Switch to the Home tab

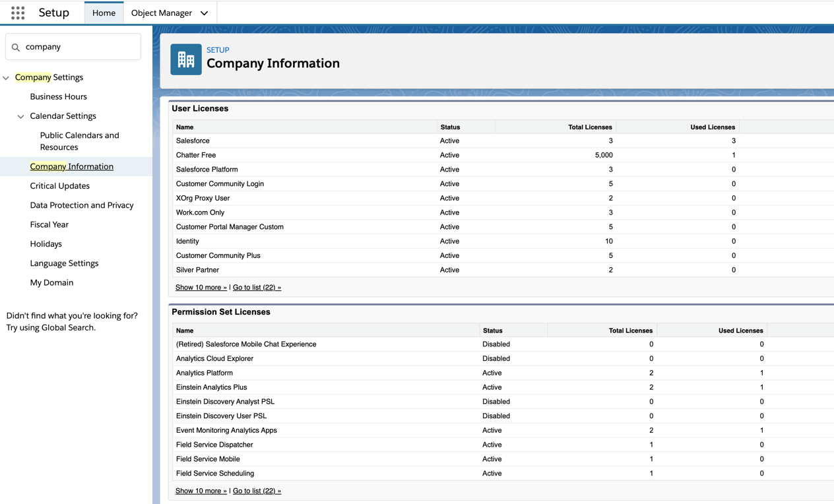pos(104,13)
